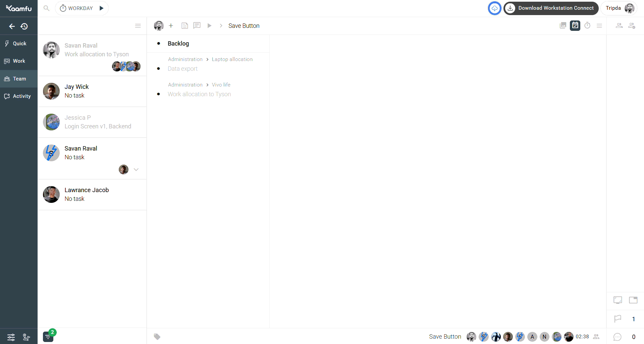
Task: Click Download Workstation Connect button
Action: pyautogui.click(x=551, y=8)
